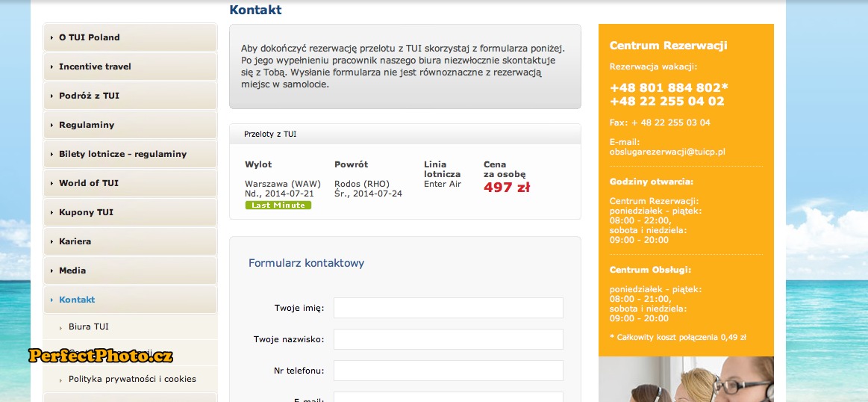Expand arrow beside Kupony TUI

(x=52, y=213)
